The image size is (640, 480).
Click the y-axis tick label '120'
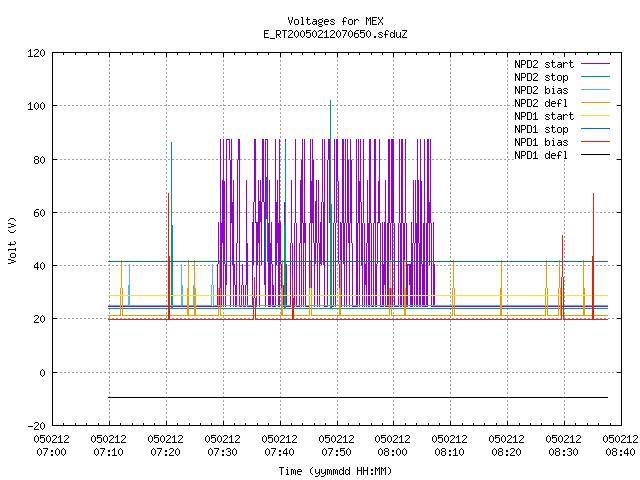(36, 53)
